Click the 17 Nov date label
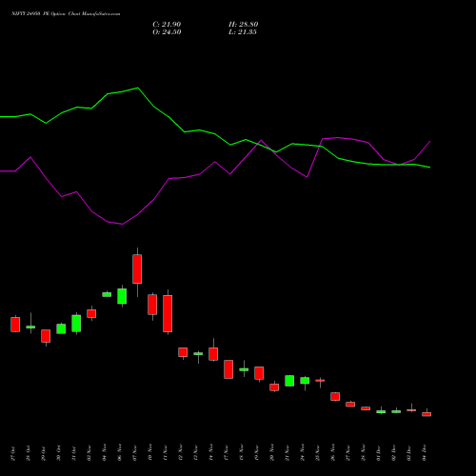 (x=227, y=453)
